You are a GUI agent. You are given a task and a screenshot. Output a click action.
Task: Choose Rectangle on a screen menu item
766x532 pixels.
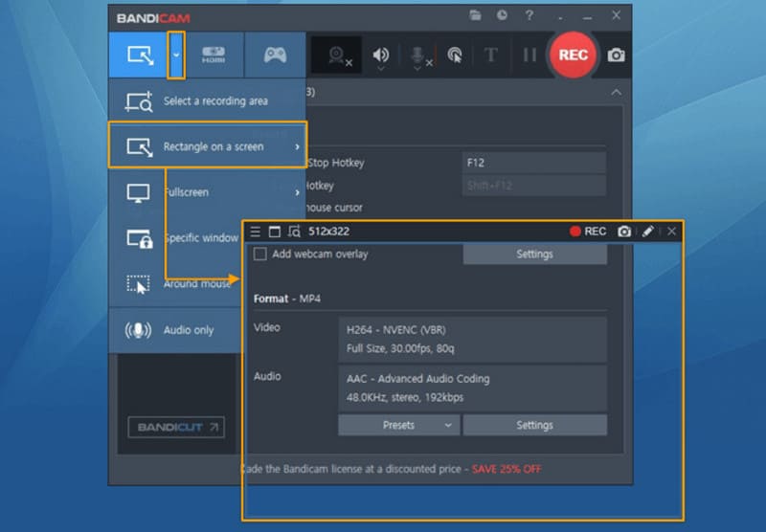pyautogui.click(x=207, y=146)
